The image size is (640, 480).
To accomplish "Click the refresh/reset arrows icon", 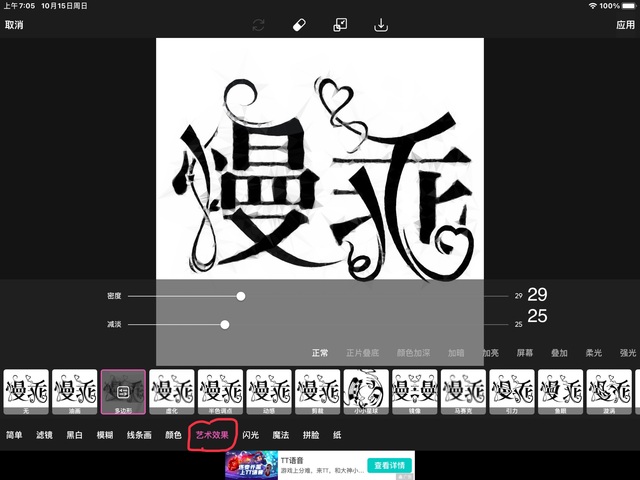I will [x=261, y=25].
